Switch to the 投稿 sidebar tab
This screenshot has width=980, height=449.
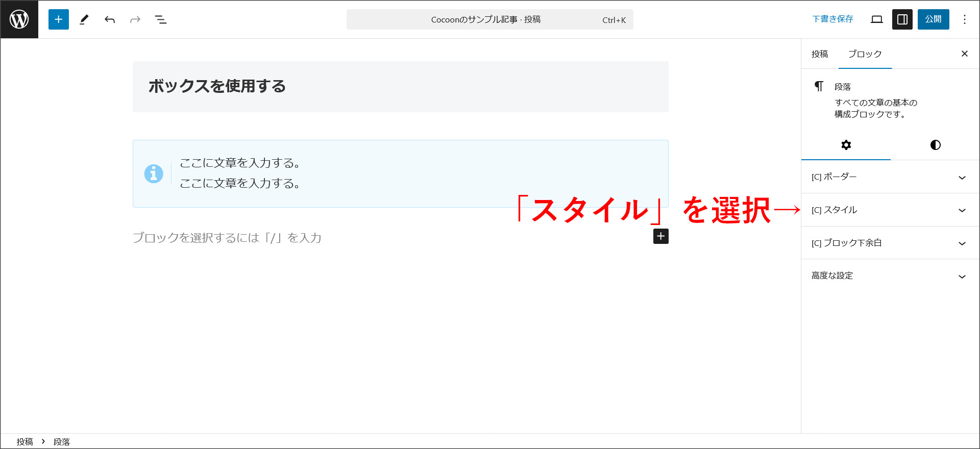pos(820,54)
